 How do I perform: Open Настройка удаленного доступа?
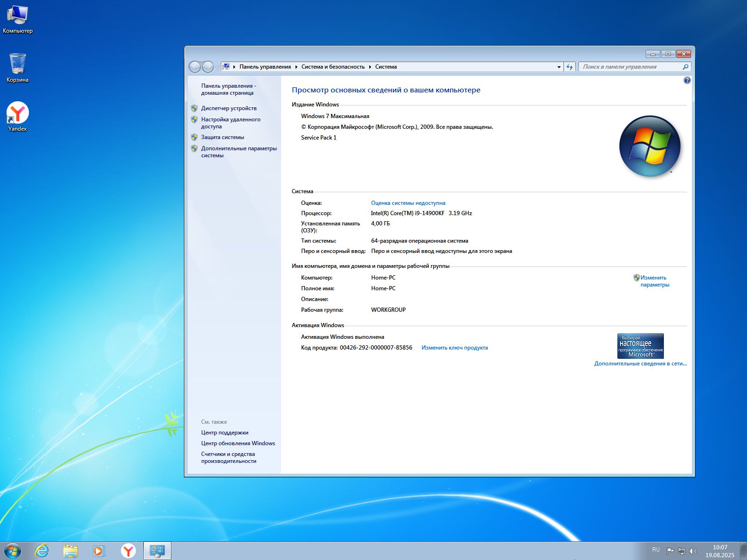point(231,123)
